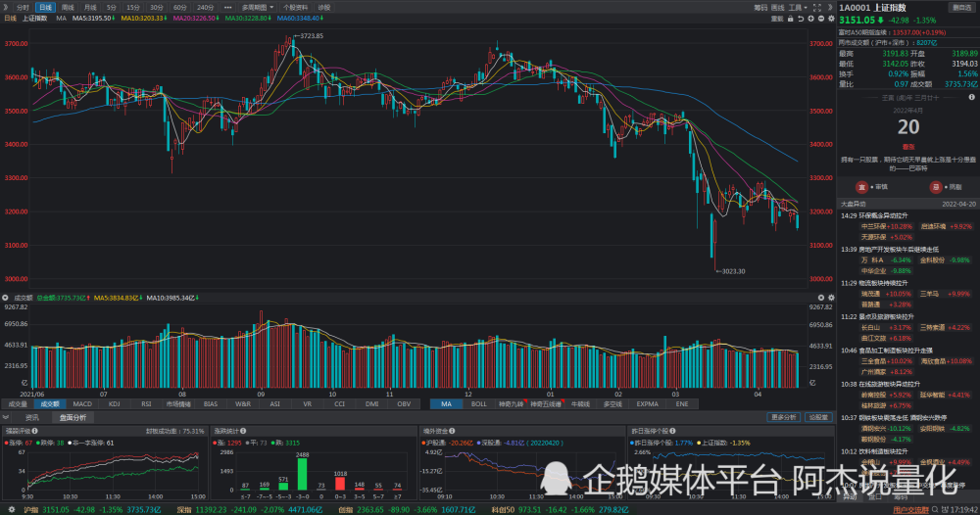The image size is (980, 515).
Task: Open more periods ellipsis menu
Action: [x=227, y=8]
